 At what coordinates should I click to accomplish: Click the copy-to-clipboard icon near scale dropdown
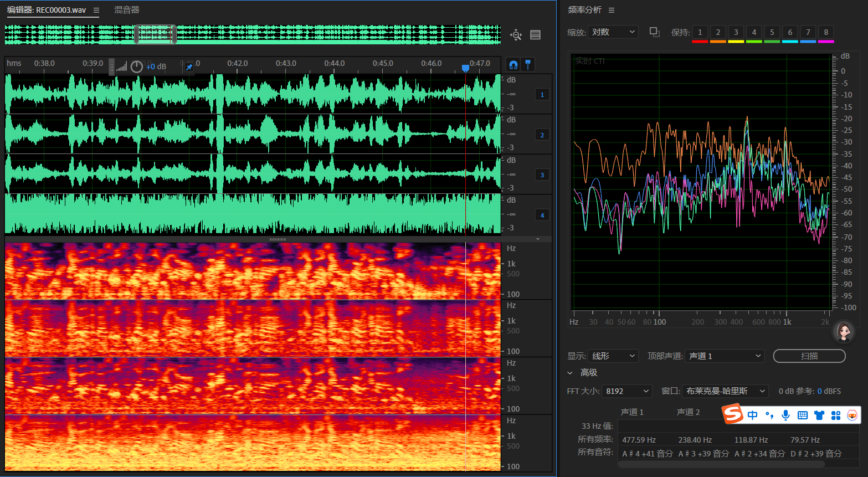pos(654,32)
